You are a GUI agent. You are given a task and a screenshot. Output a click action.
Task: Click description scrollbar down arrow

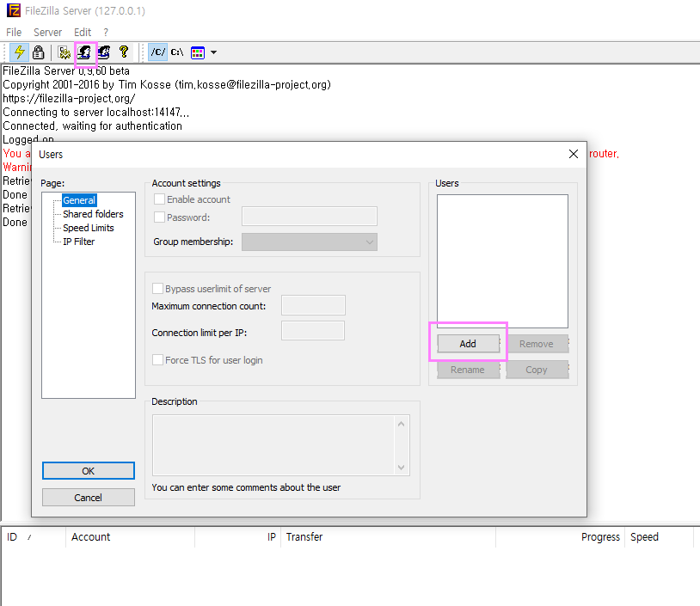pyautogui.click(x=402, y=468)
